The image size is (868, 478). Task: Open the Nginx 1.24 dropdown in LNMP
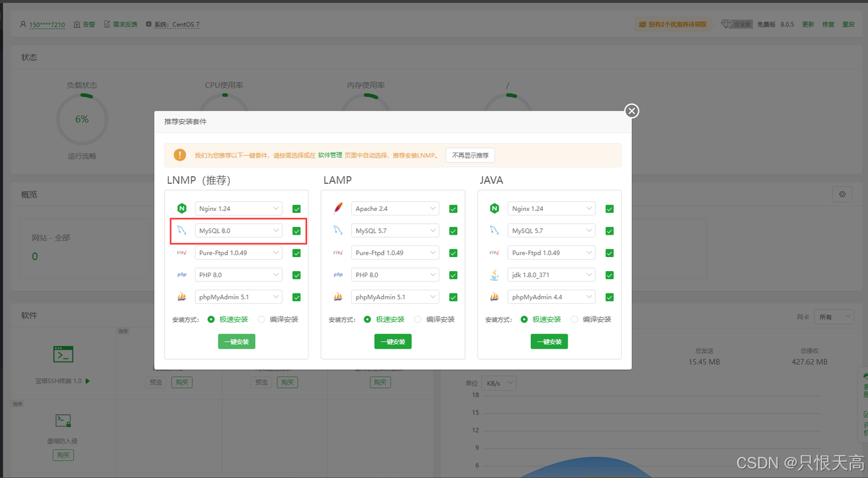(239, 209)
